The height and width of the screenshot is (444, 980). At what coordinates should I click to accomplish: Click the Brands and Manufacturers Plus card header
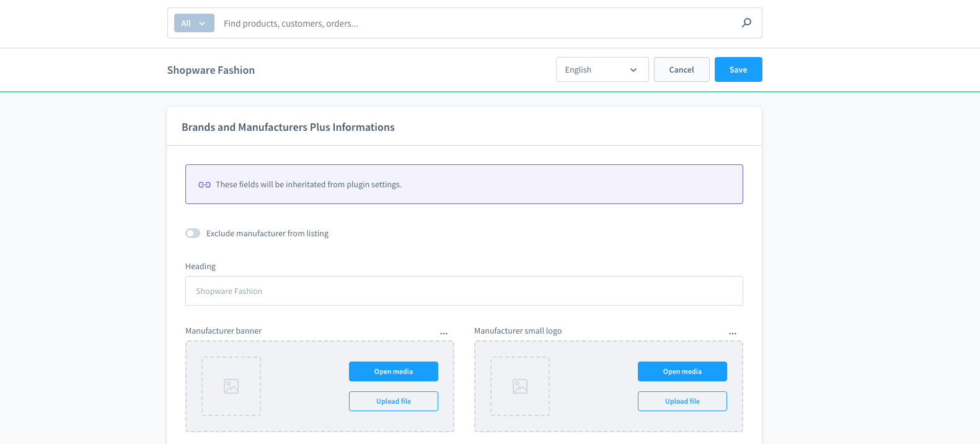(x=288, y=127)
